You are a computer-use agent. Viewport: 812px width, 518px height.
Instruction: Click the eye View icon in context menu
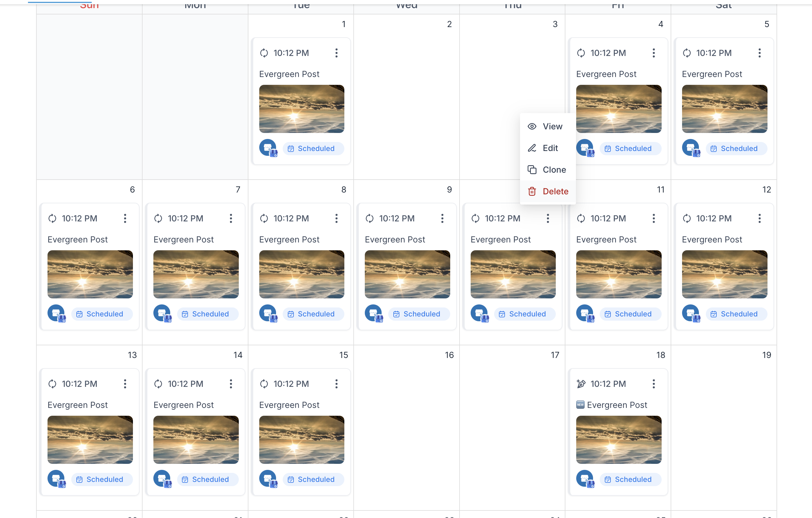pos(532,126)
